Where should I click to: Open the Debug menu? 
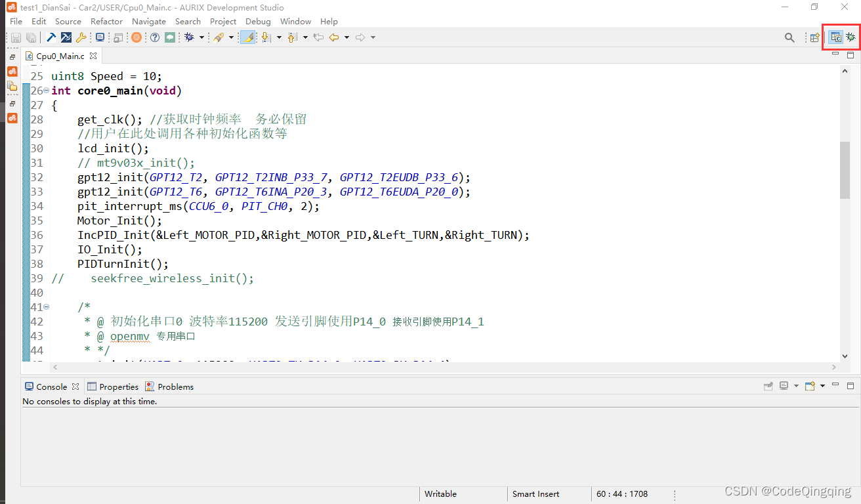point(258,22)
